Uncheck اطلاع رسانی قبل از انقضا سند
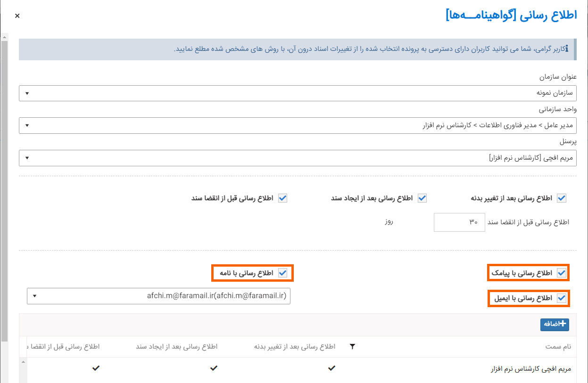This screenshot has height=383, width=588. tap(283, 198)
